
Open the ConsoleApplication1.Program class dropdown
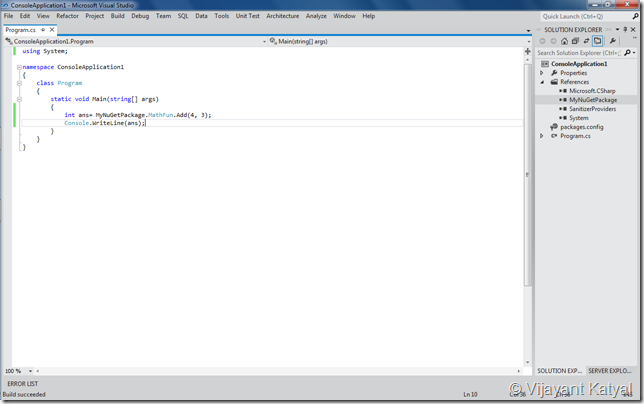pyautogui.click(x=264, y=41)
